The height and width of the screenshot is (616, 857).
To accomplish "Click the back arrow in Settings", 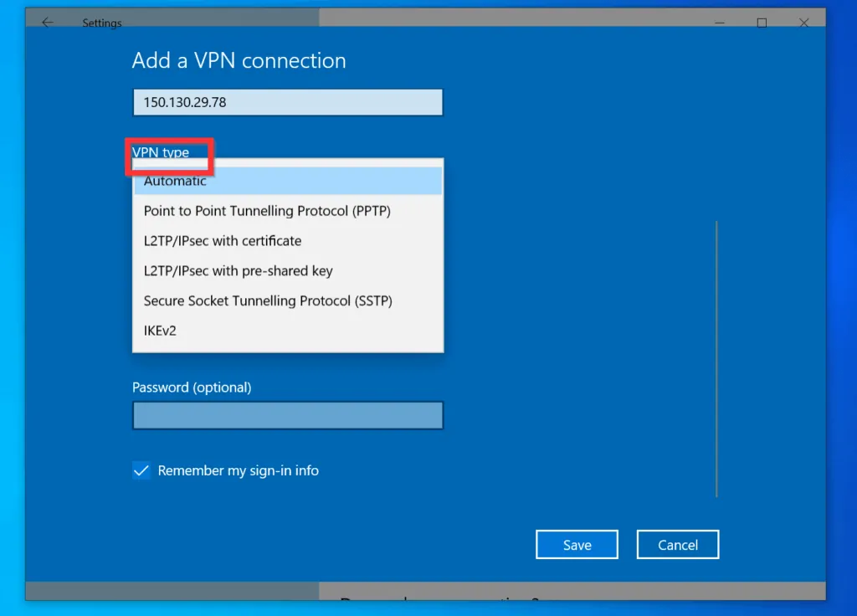I will 47,23.
